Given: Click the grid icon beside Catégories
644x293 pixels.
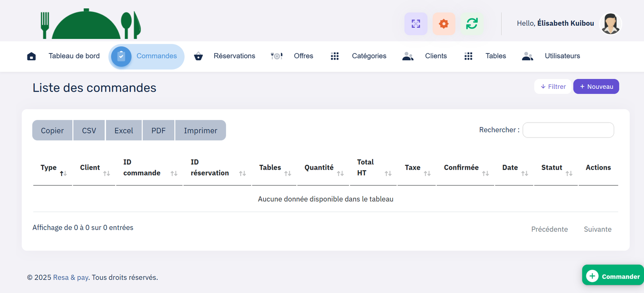Looking at the screenshot, I should click(x=334, y=56).
